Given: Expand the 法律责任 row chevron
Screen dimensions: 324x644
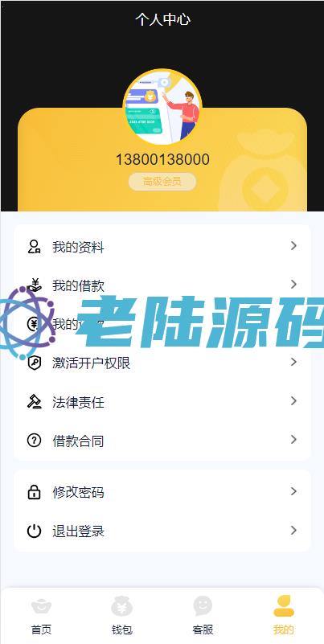Looking at the screenshot, I should pyautogui.click(x=293, y=401).
